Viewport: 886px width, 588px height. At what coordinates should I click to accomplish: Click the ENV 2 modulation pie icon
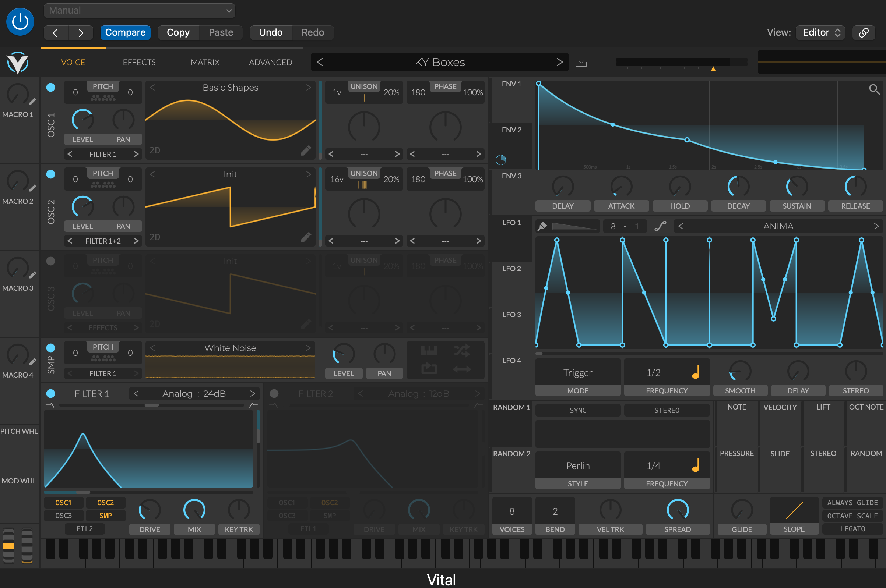point(500,160)
